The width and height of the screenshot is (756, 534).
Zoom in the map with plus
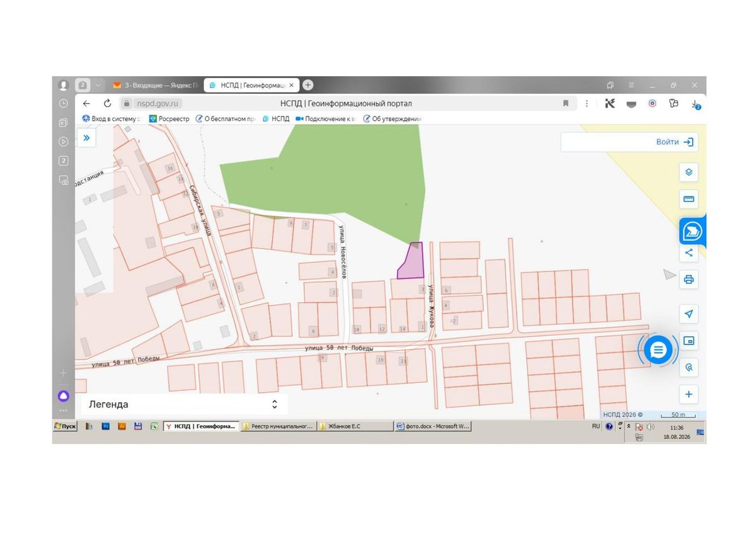point(689,394)
